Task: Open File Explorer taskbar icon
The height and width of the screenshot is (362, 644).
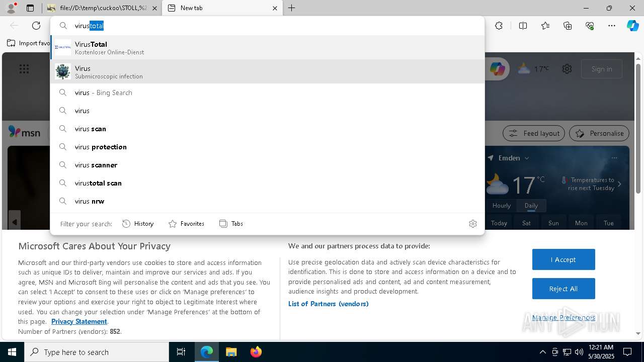Action: (x=231, y=352)
